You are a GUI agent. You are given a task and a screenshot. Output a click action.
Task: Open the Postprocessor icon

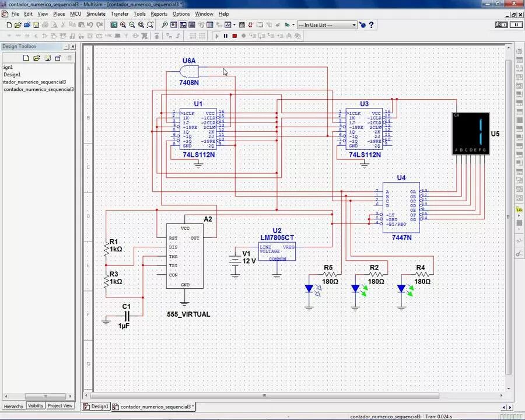(x=242, y=24)
